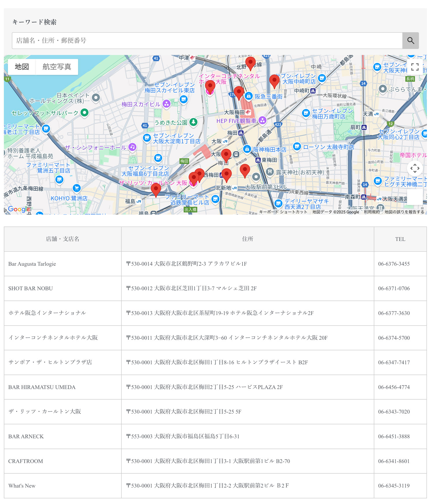This screenshot has height=504, width=433.
Task: Click red pin above 大阪駅前第3ビル
Action: (x=245, y=171)
